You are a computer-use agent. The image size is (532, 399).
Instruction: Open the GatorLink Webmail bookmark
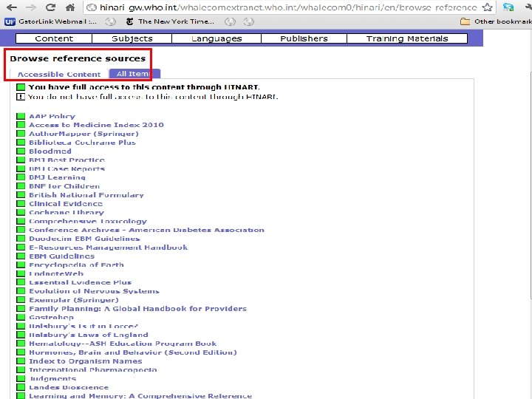(51, 21)
